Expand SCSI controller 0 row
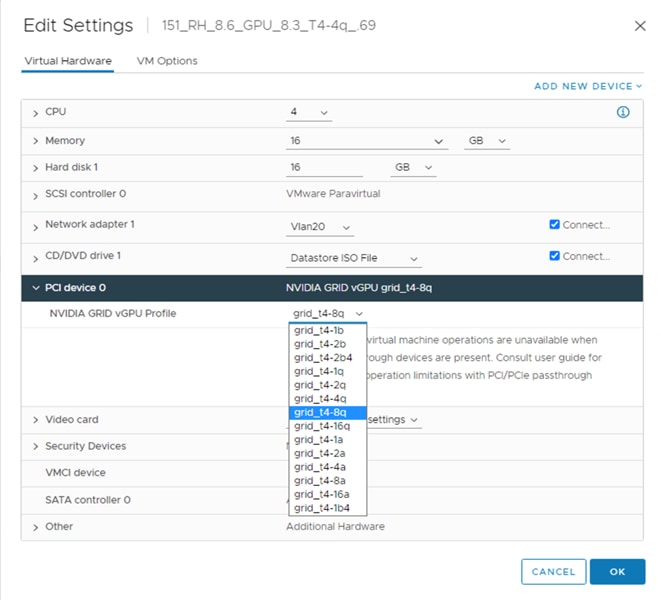661x600 pixels. 35,196
